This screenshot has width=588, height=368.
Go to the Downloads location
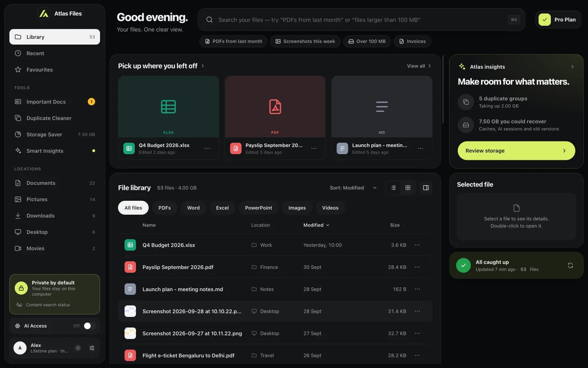coord(55,216)
